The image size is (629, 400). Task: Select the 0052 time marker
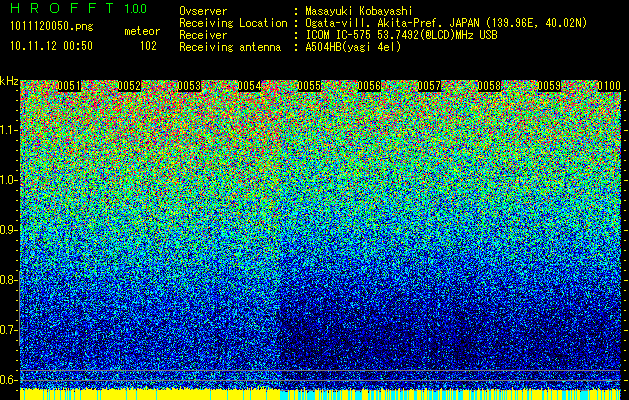click(129, 86)
